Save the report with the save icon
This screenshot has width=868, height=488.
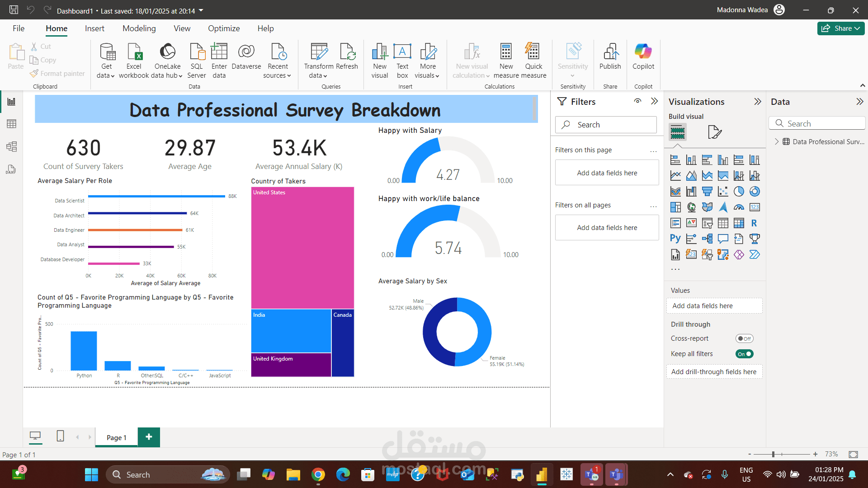(14, 10)
